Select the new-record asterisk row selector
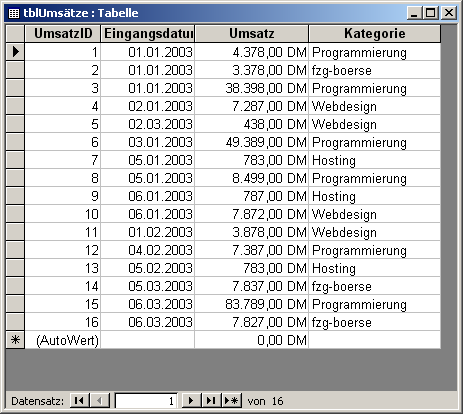The height and width of the screenshot is (414, 463). (15, 340)
